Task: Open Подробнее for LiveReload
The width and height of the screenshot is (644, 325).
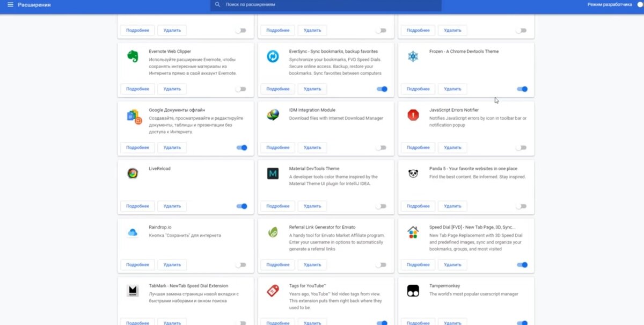Action: tap(137, 206)
